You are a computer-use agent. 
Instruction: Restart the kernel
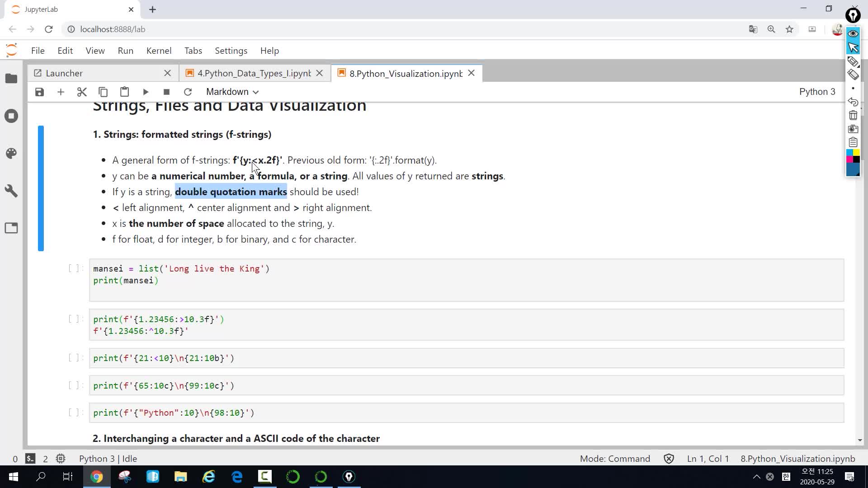(x=188, y=92)
